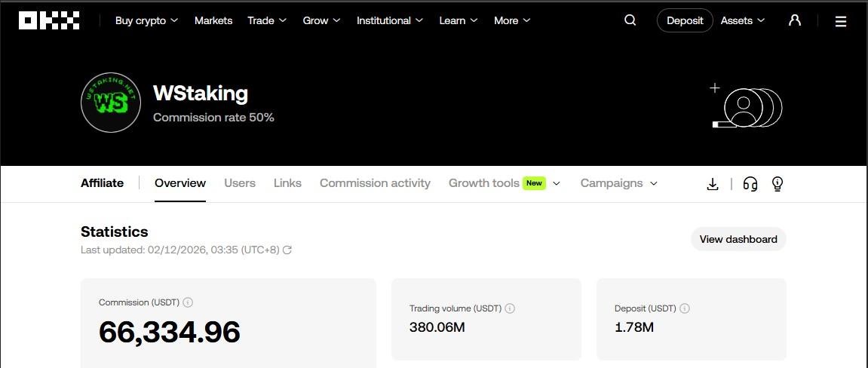Refresh statistics with the reload icon
The image size is (868, 368).
click(x=287, y=250)
